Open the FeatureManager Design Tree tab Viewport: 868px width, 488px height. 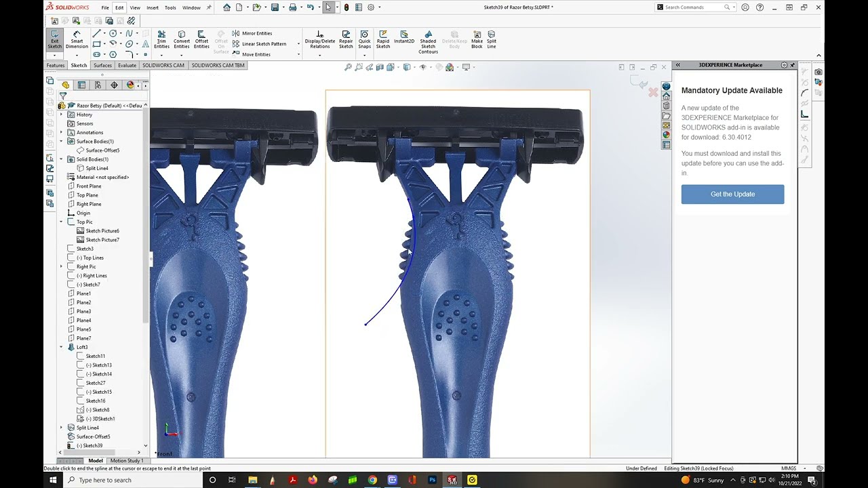pyautogui.click(x=66, y=85)
